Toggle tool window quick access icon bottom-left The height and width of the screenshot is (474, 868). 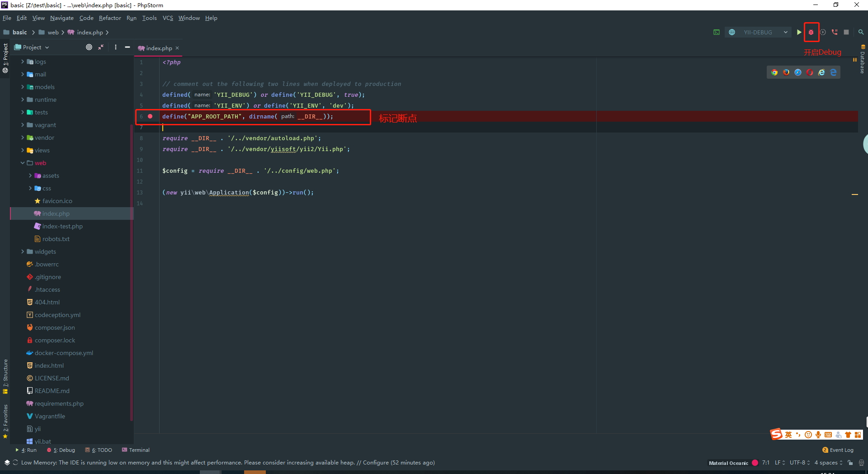pyautogui.click(x=7, y=463)
